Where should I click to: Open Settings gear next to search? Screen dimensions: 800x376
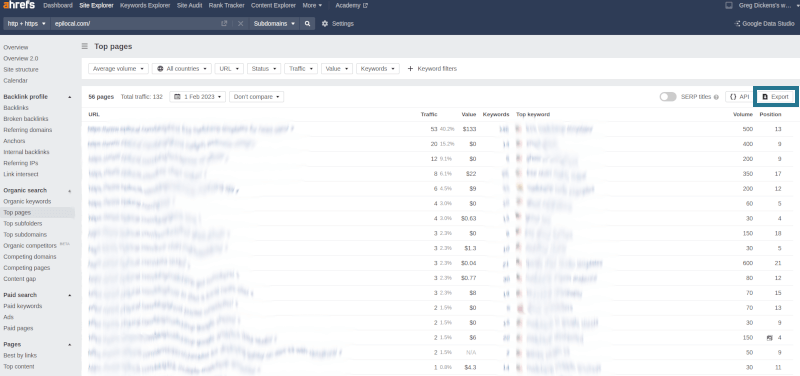[x=337, y=23]
